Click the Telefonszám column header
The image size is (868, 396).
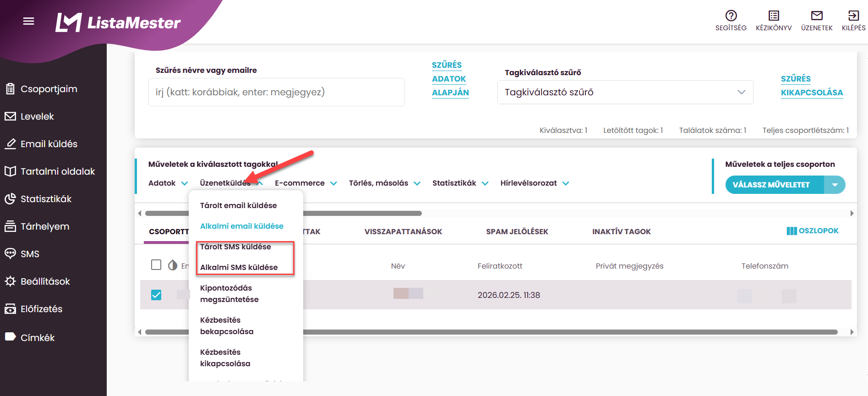tap(765, 266)
